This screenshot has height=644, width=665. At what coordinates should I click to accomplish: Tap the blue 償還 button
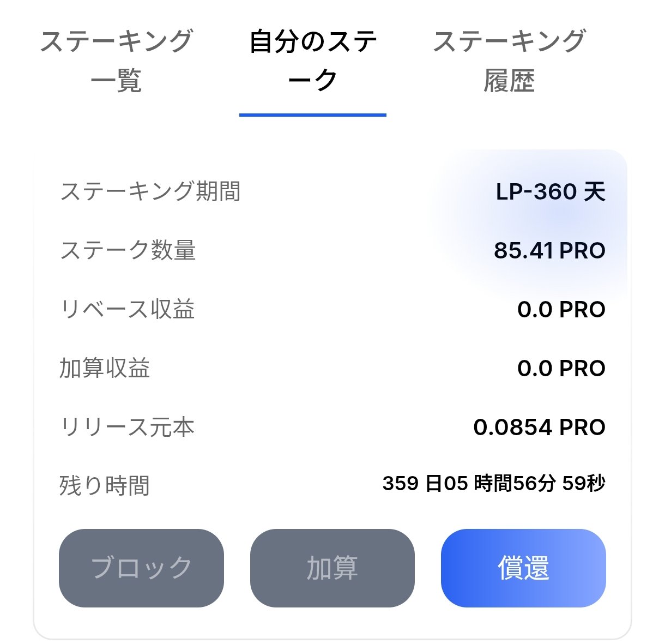(x=523, y=568)
